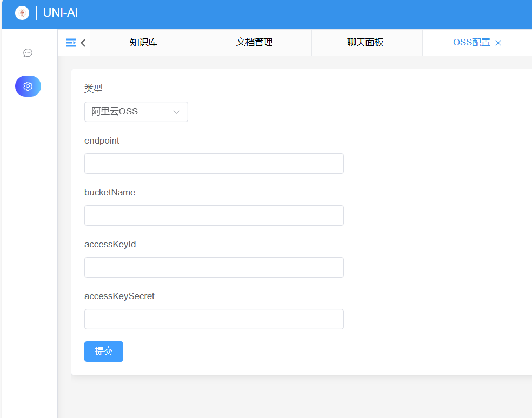Click the accessKeyId input field
The image size is (532, 418).
point(214,267)
